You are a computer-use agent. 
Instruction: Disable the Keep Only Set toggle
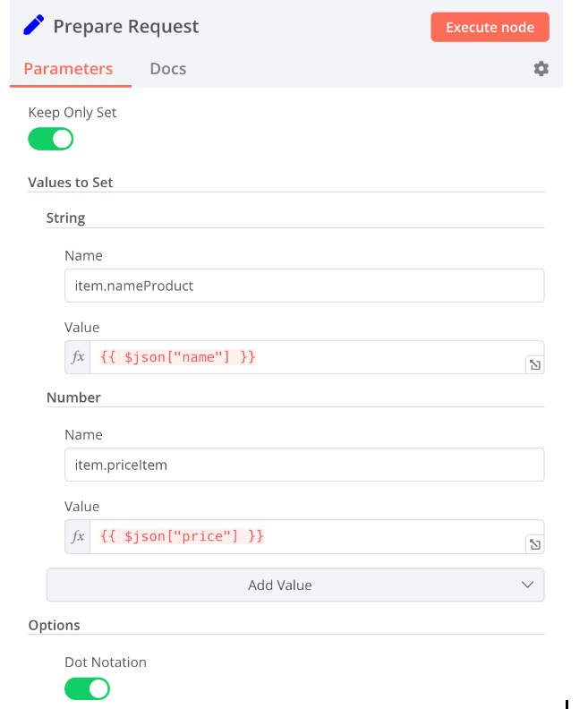click(51, 139)
